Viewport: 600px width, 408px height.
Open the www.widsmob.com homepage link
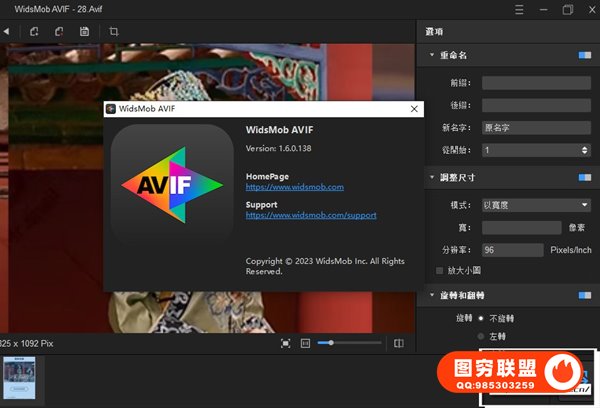click(x=295, y=187)
